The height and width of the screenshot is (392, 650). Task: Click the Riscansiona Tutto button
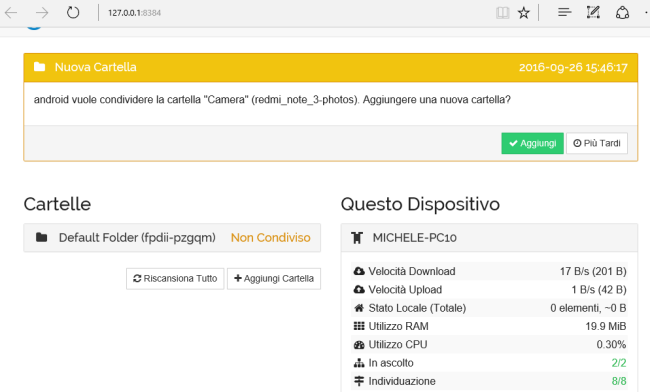pyautogui.click(x=175, y=278)
